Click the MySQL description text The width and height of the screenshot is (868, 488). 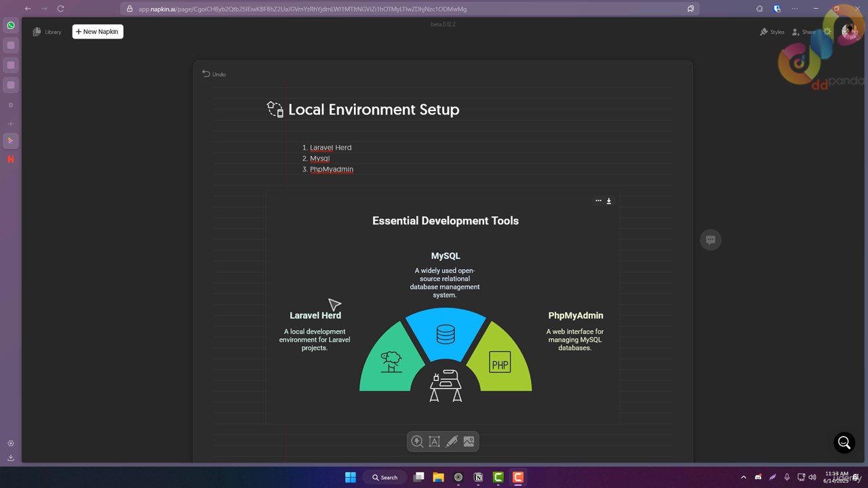point(445,283)
